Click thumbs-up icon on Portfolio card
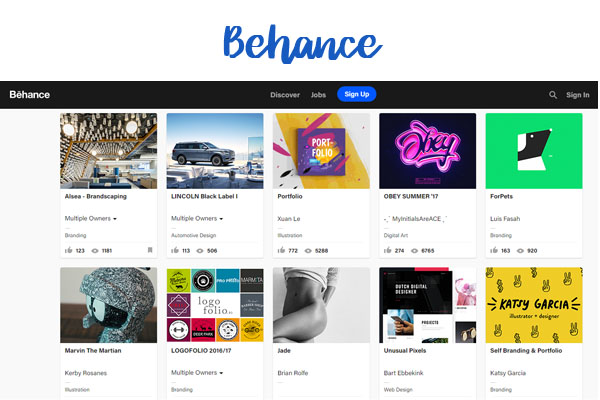The height and width of the screenshot is (400, 600). point(281,250)
